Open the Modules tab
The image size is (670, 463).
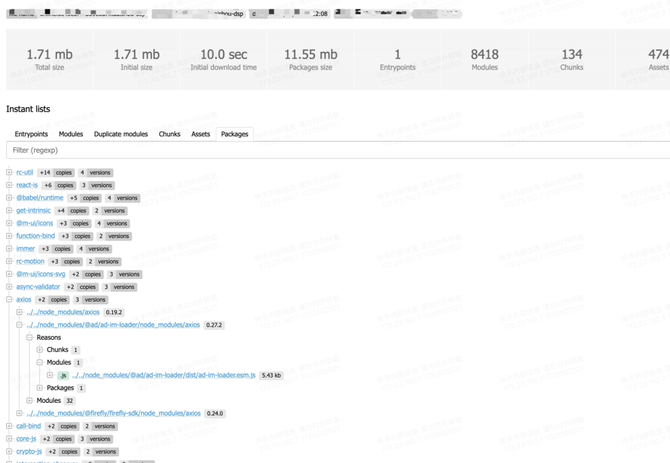point(71,134)
